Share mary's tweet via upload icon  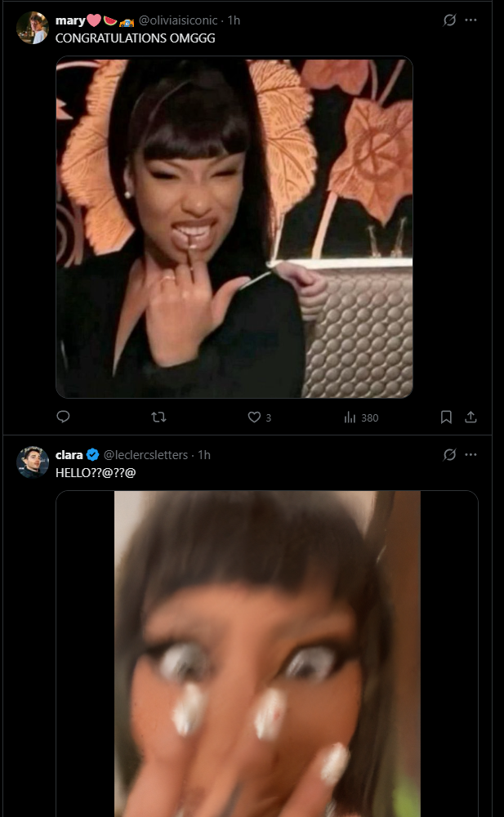[x=471, y=417]
